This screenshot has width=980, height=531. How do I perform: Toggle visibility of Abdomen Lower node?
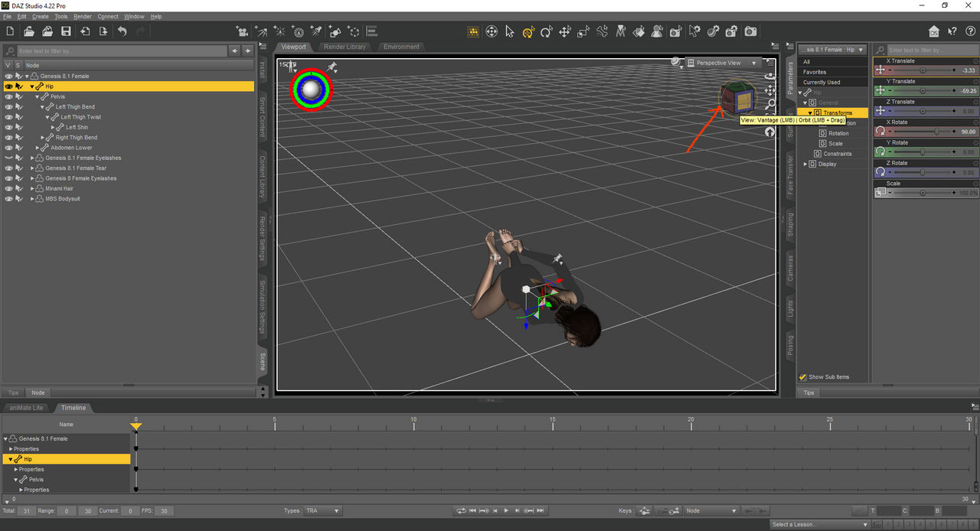coord(8,148)
